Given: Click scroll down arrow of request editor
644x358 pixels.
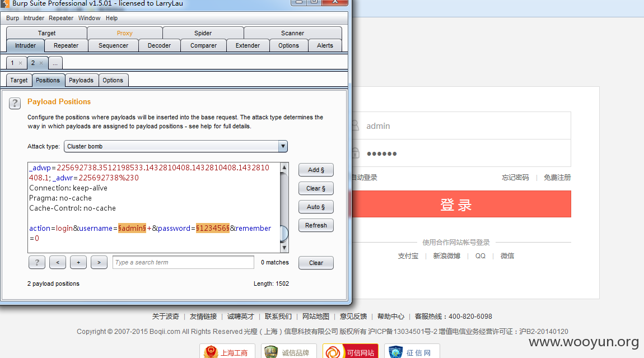Looking at the screenshot, I should pos(284,248).
